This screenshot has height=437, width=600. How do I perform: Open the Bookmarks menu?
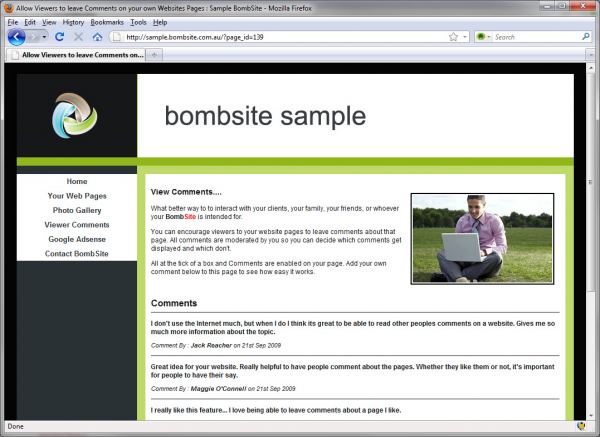click(107, 22)
